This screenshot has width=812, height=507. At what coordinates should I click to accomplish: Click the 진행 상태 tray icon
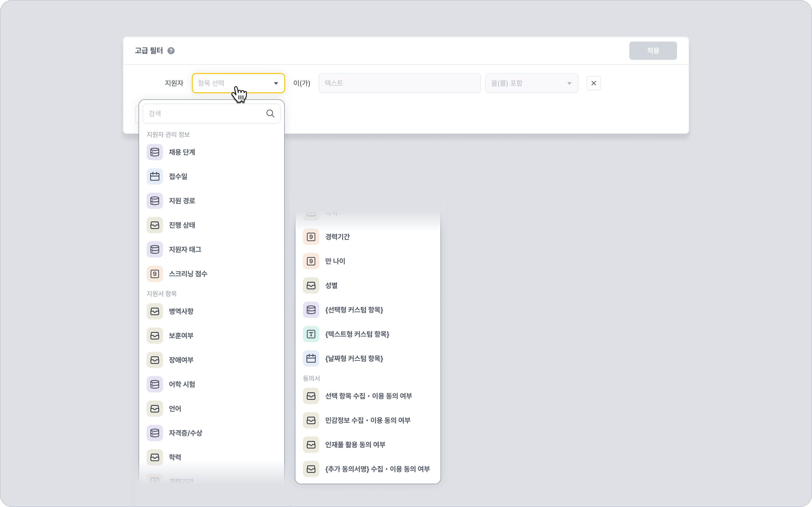click(155, 225)
